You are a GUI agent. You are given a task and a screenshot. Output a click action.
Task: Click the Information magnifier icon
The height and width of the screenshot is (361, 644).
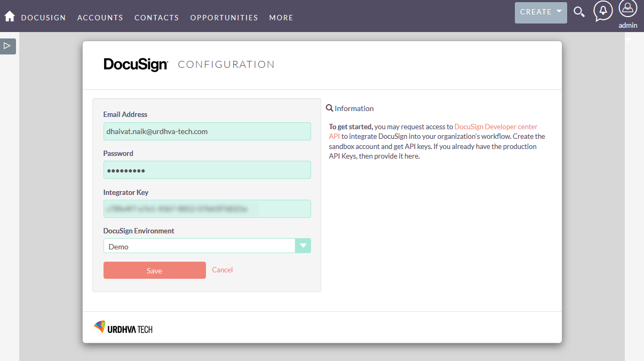point(330,108)
